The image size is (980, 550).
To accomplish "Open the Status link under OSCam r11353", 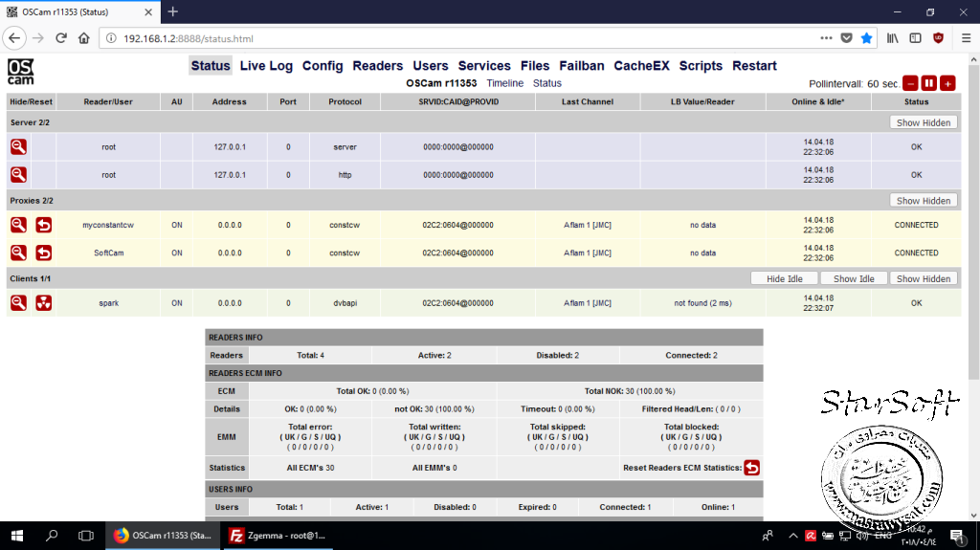I will [x=546, y=83].
